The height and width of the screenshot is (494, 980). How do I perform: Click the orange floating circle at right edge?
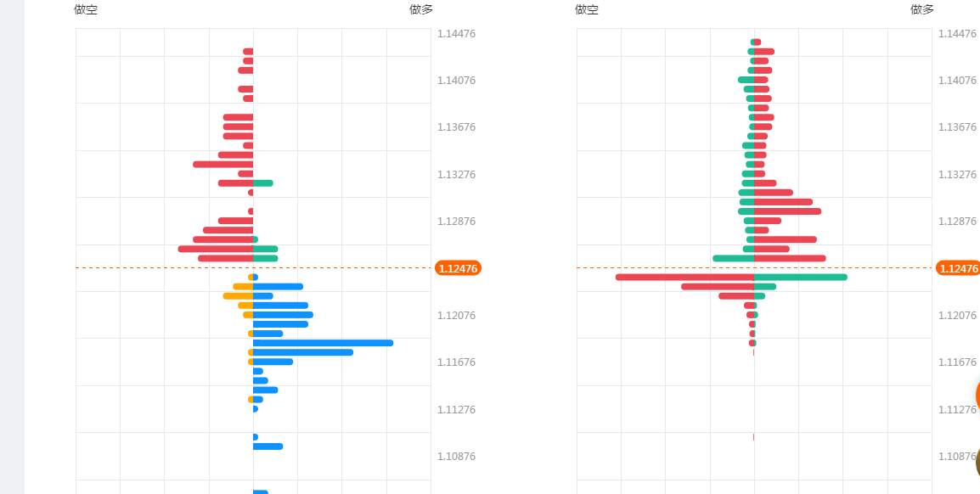[977, 395]
